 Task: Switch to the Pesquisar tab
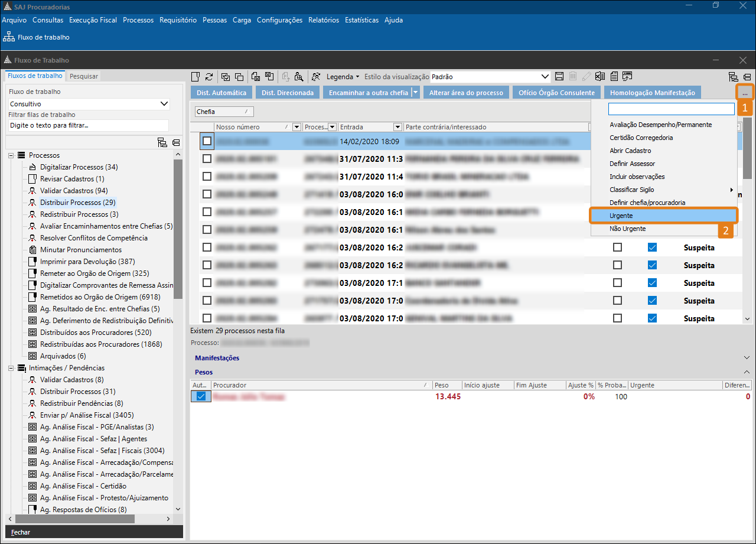click(x=84, y=76)
